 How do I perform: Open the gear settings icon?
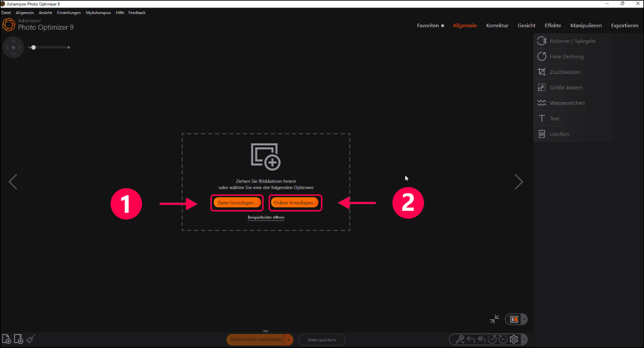coord(514,339)
